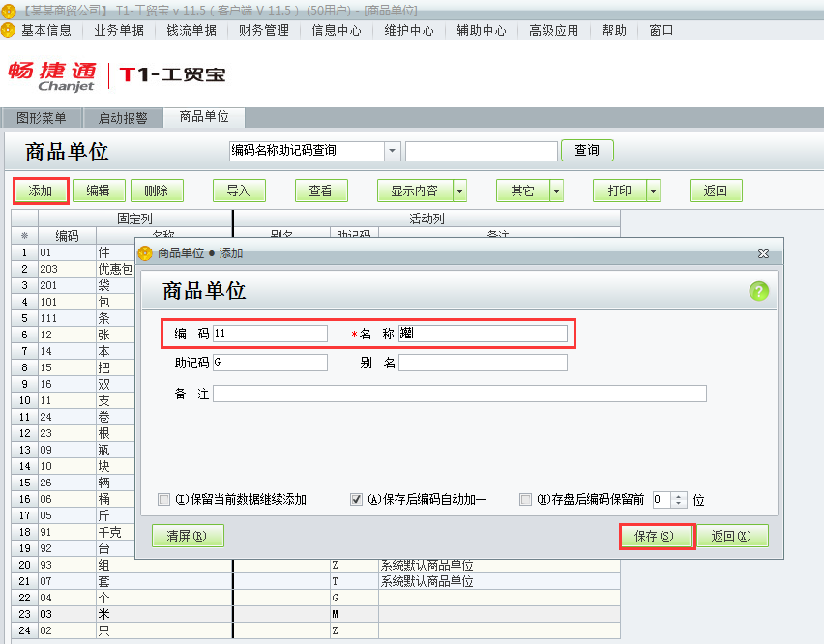This screenshot has height=644, width=824.
Task: Open the 编码名称助记码查询 combo box
Action: point(392,151)
